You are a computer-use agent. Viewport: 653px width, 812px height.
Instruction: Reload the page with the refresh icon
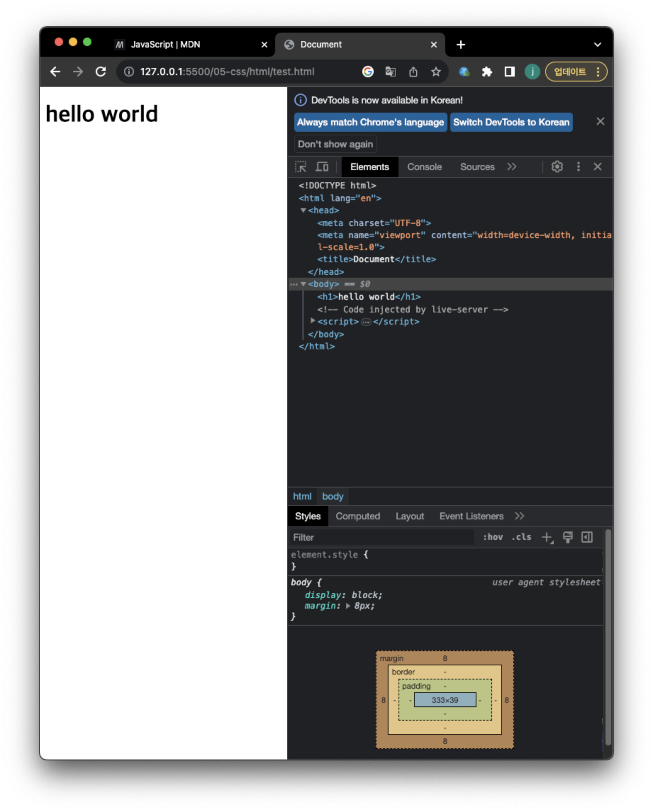pos(101,72)
